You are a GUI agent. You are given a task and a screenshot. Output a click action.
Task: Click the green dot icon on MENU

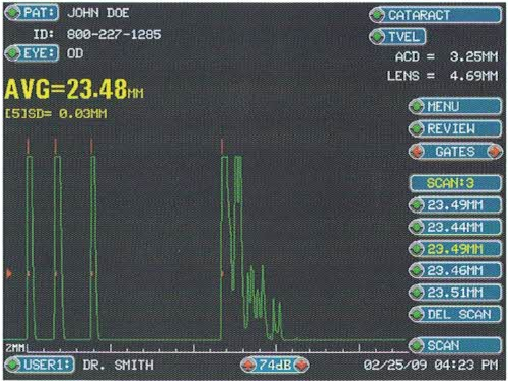click(x=417, y=107)
